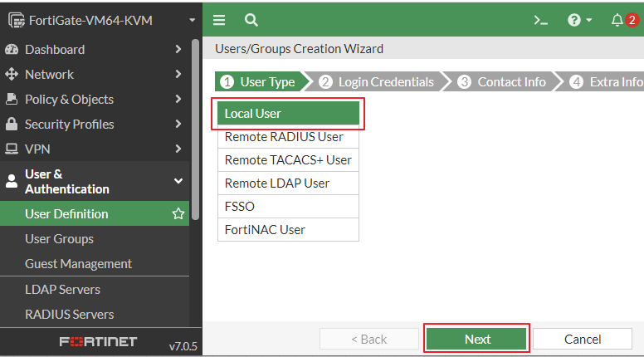
Task: Expand the dropdown arrow beside the help icon
Action: click(x=589, y=20)
